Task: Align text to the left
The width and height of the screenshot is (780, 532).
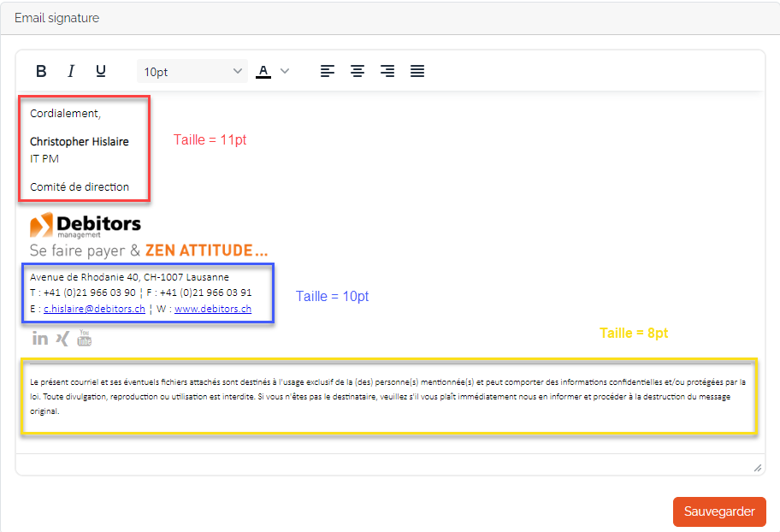Action: 328,71
